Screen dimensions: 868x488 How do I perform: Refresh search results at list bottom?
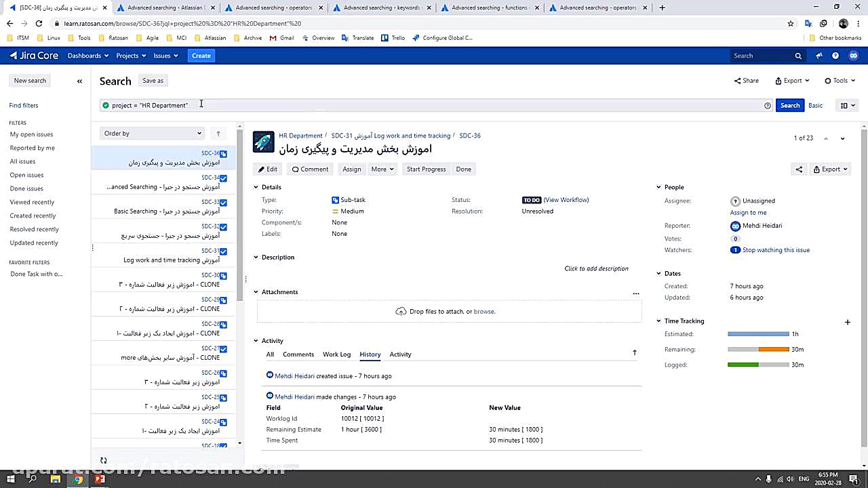(x=103, y=460)
